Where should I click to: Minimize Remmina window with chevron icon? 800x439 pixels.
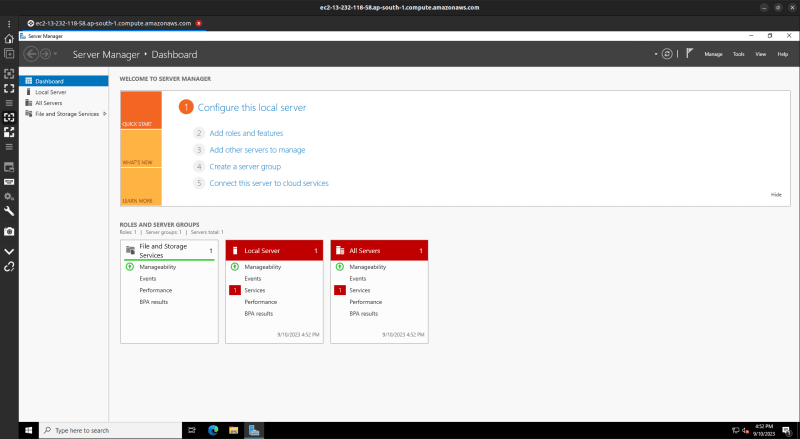click(9, 252)
